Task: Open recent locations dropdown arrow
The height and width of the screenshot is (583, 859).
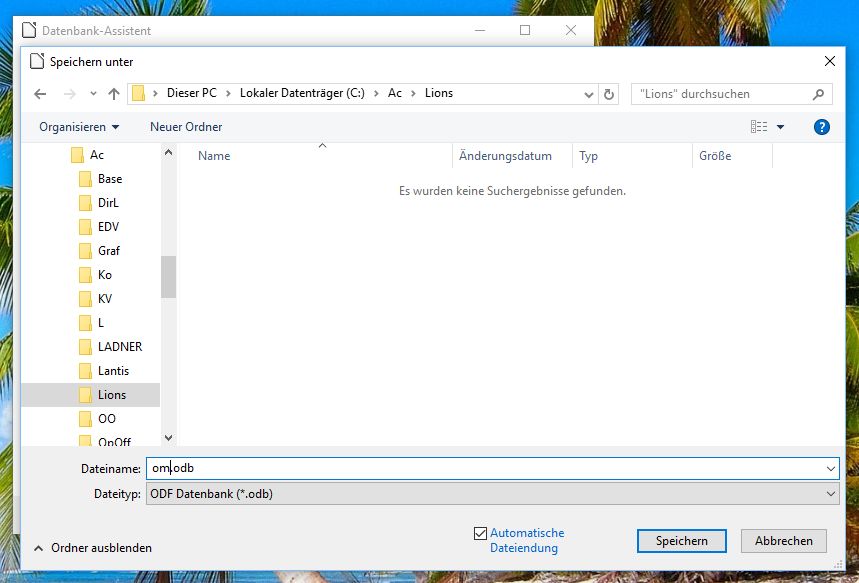Action: (93, 94)
